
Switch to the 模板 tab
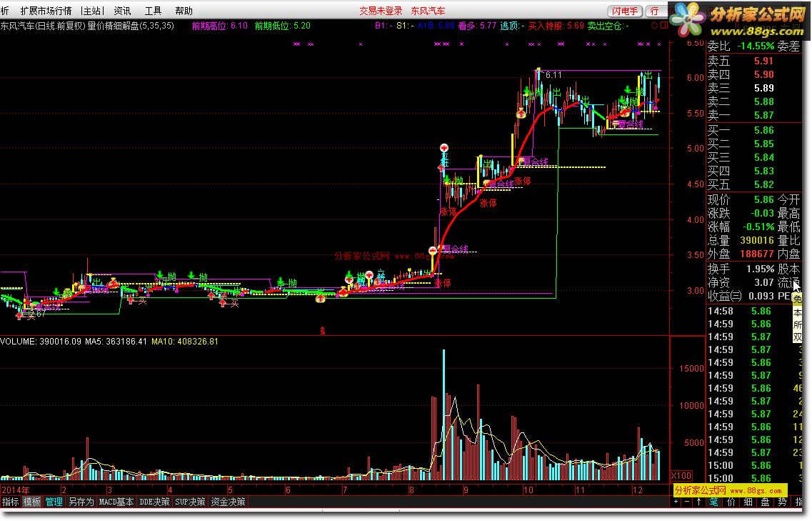[x=31, y=502]
